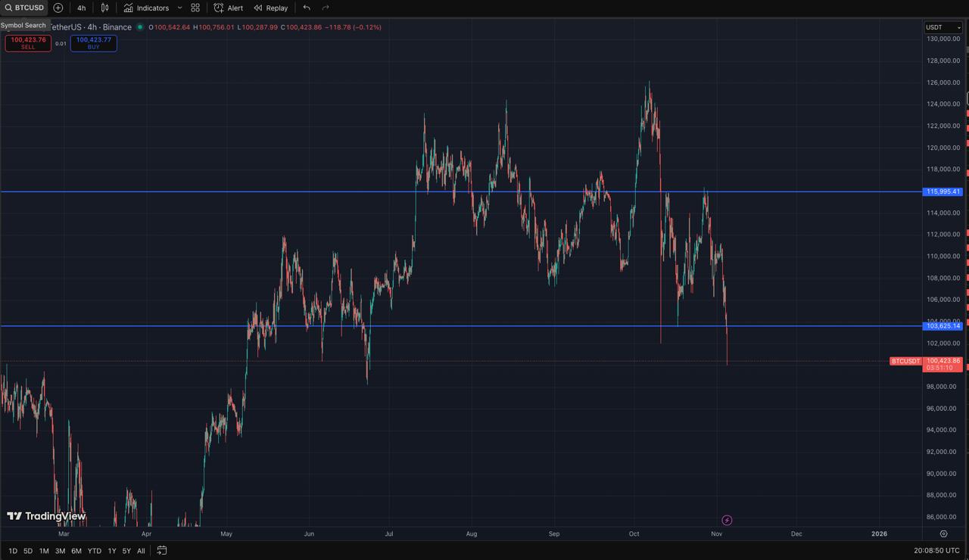Click the undo arrow
The height and width of the screenshot is (560, 969).
click(x=307, y=8)
